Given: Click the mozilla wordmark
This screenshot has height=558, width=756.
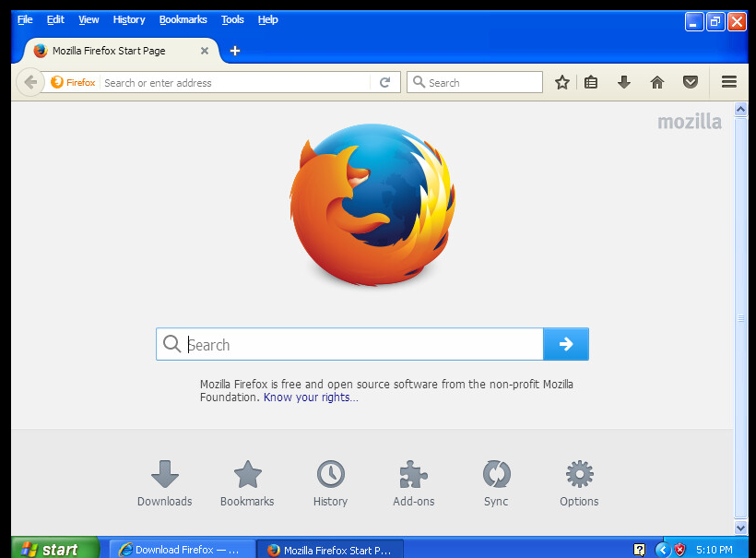Looking at the screenshot, I should coord(690,122).
